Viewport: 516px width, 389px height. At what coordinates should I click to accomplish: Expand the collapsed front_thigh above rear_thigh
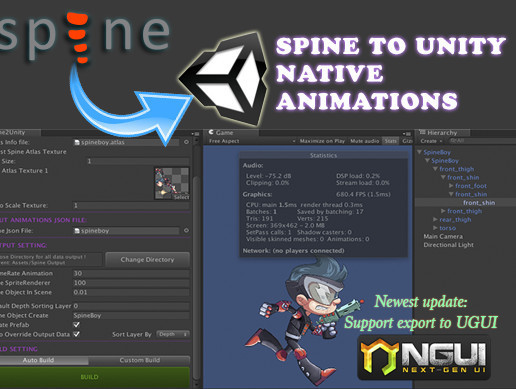click(443, 211)
